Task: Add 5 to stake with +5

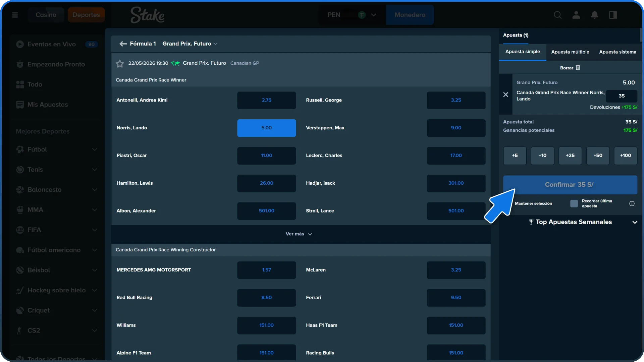Action: click(x=515, y=156)
